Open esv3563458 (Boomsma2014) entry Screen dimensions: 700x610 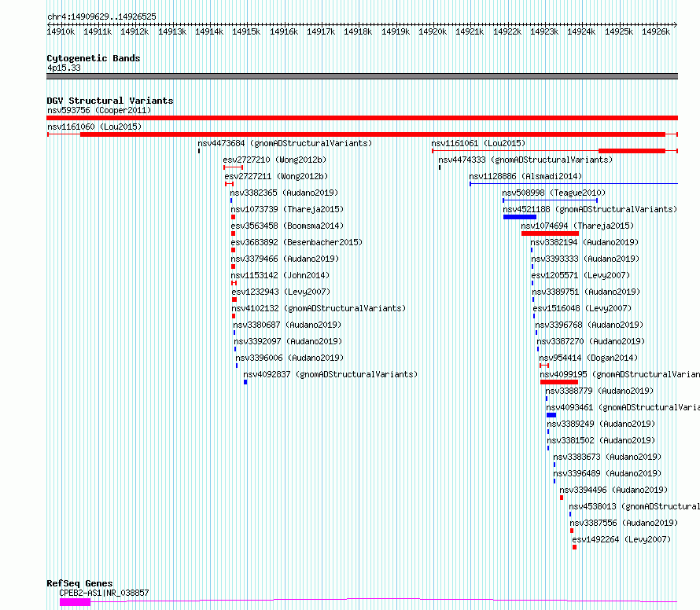(x=287, y=226)
